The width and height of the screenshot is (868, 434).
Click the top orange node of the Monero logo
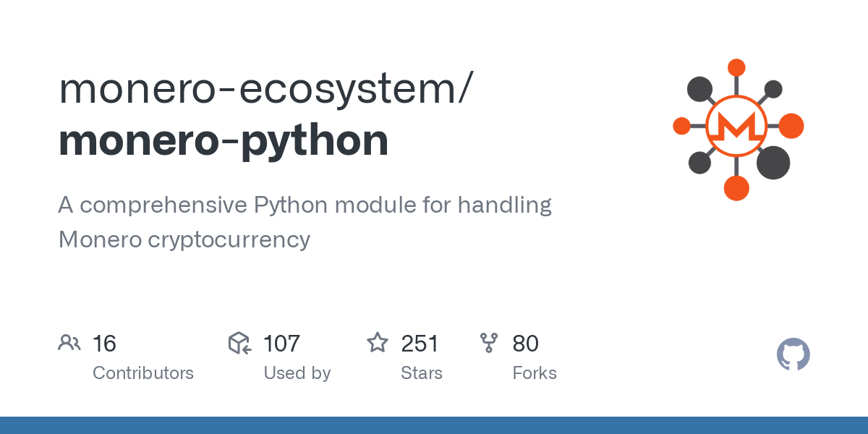736,68
